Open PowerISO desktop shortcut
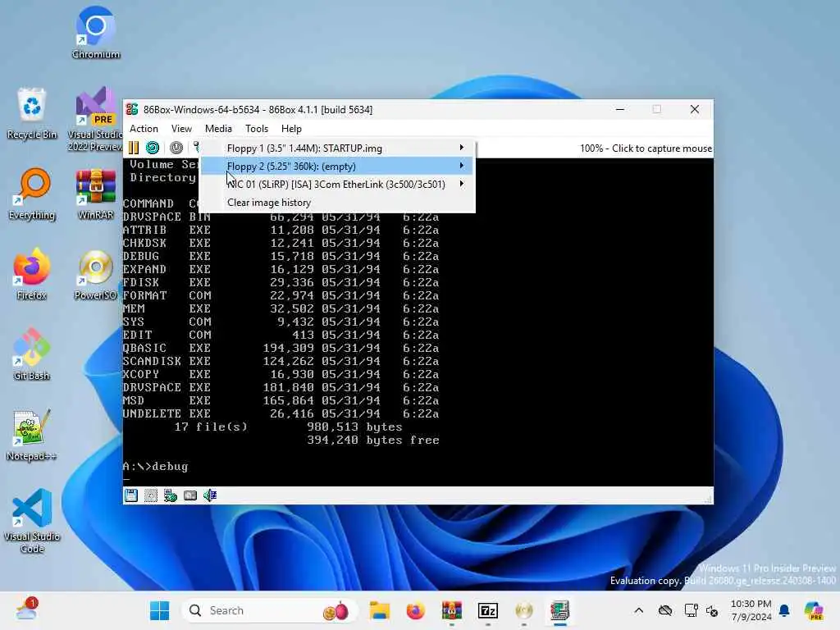840x630 pixels. click(96, 274)
